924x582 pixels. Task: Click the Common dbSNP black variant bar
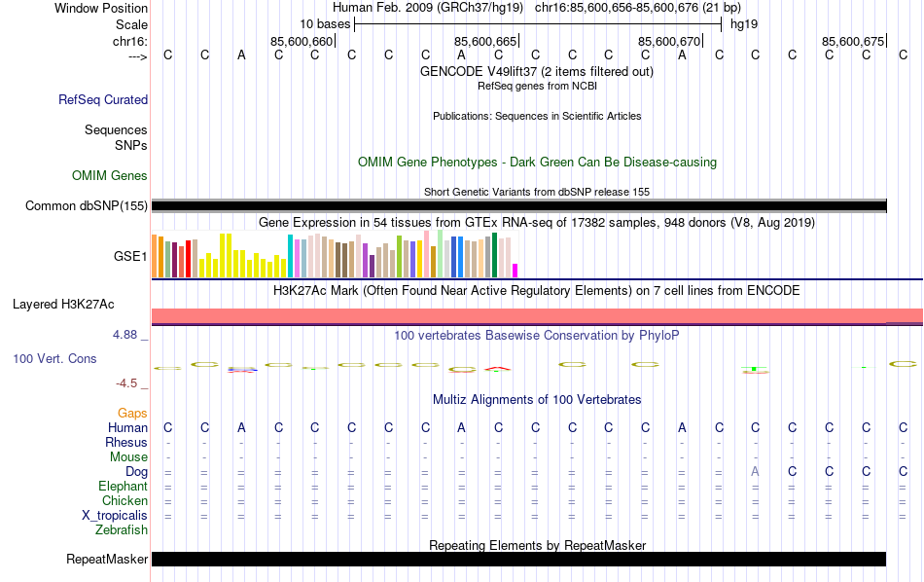pos(519,205)
